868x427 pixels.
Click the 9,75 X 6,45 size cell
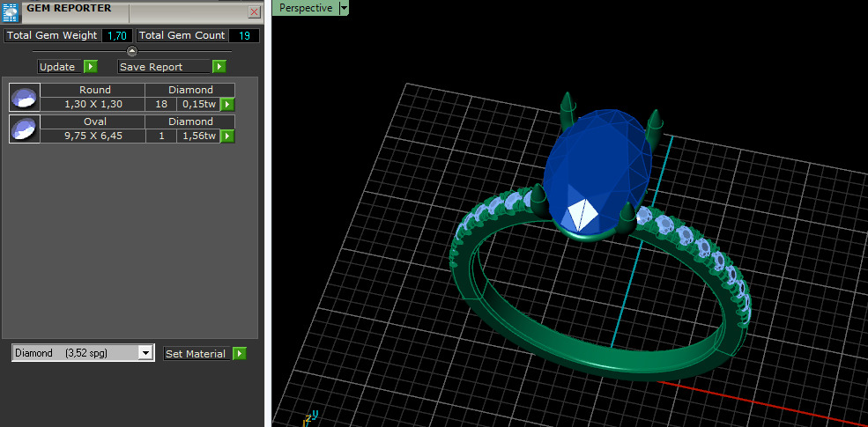point(93,136)
